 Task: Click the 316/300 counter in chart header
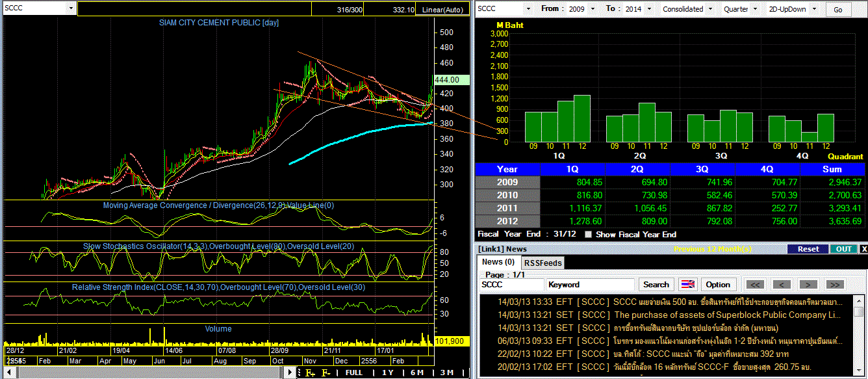350,10
